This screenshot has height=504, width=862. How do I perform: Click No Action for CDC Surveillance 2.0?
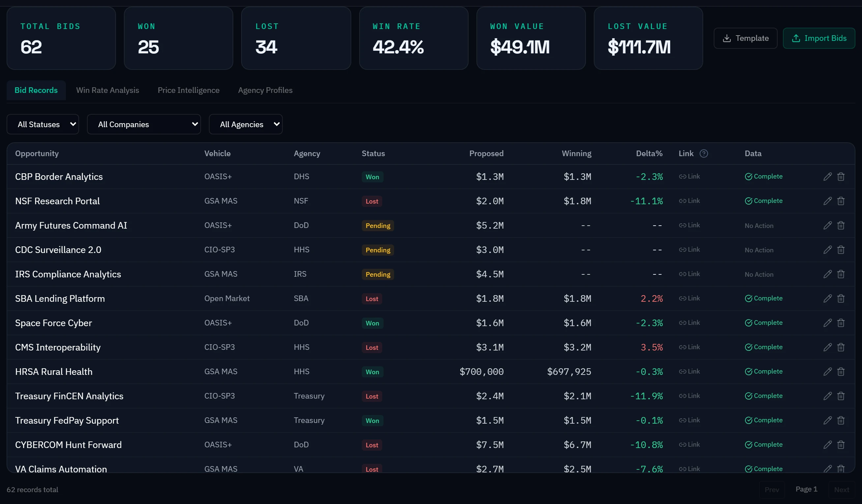(759, 250)
